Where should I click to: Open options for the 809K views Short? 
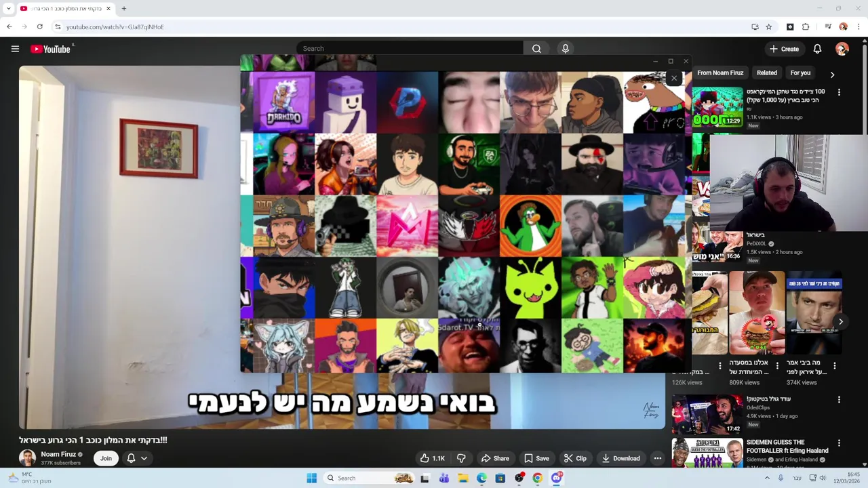(x=777, y=366)
